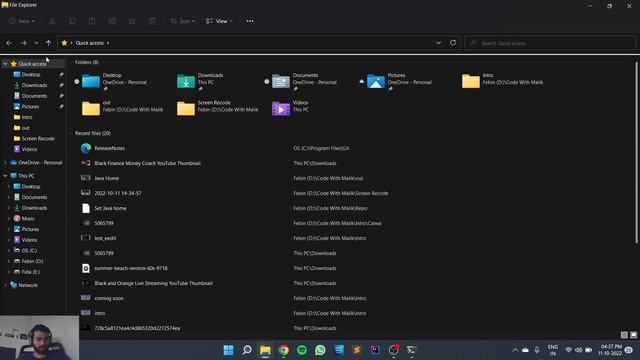Open IntelliJ IDEA from taskbar
The image size is (640, 360).
375,350
